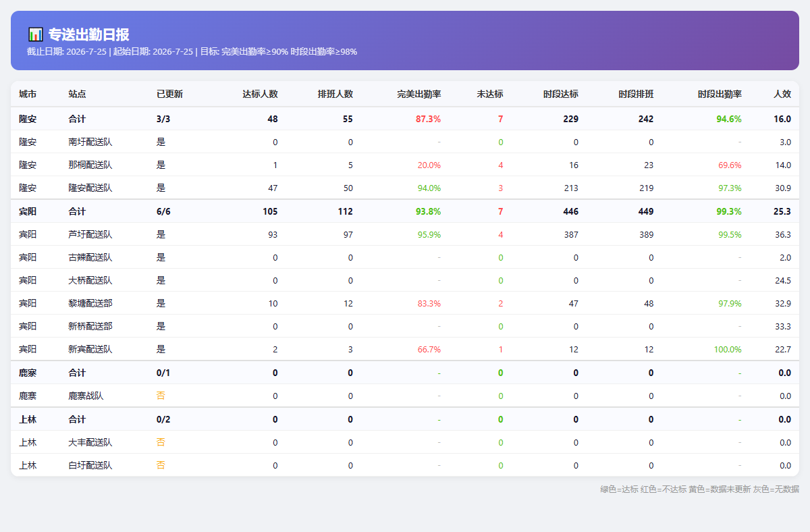Click the 达标人数 column header

[x=260, y=94]
